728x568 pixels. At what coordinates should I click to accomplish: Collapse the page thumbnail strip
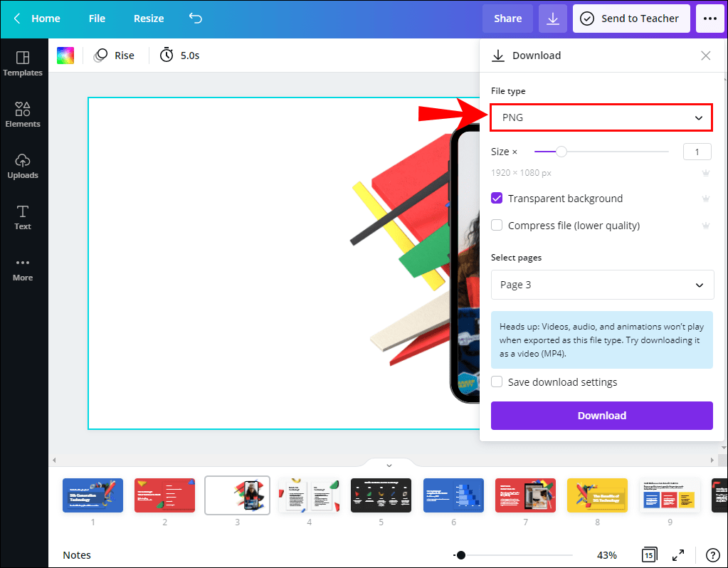point(389,464)
